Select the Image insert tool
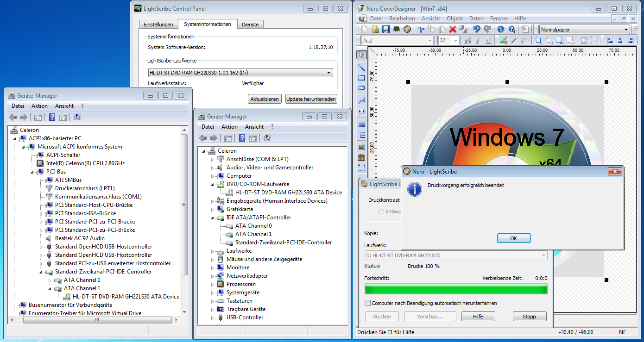The width and height of the screenshot is (644, 342). click(361, 147)
